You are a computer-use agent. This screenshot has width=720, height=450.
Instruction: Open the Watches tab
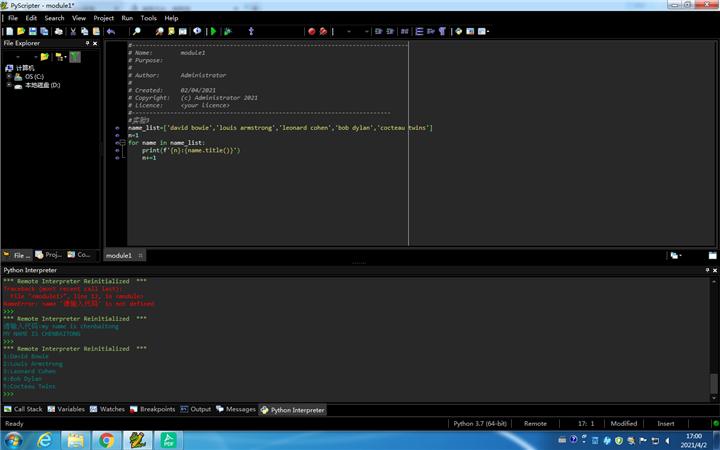click(107, 409)
